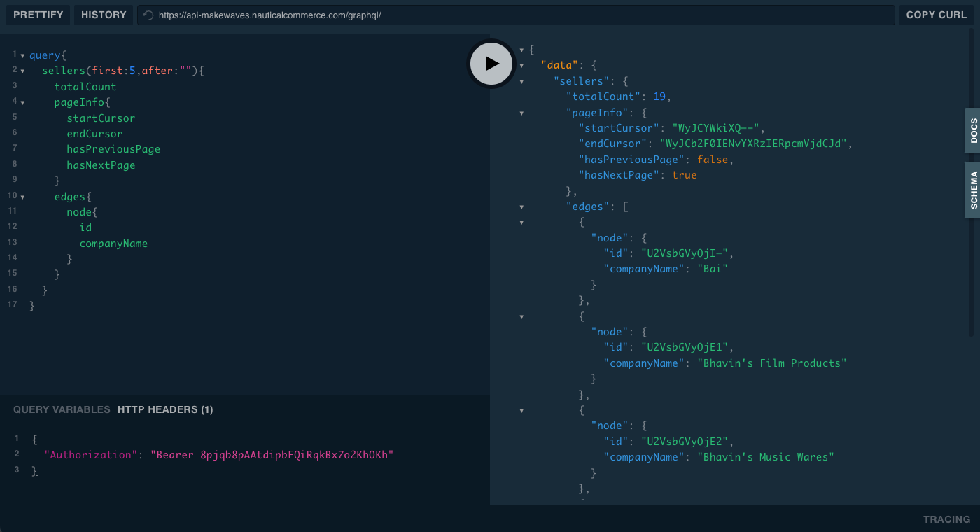Collapse the pageInfo fold arrow on line 4
The image size is (980, 532).
click(x=22, y=102)
